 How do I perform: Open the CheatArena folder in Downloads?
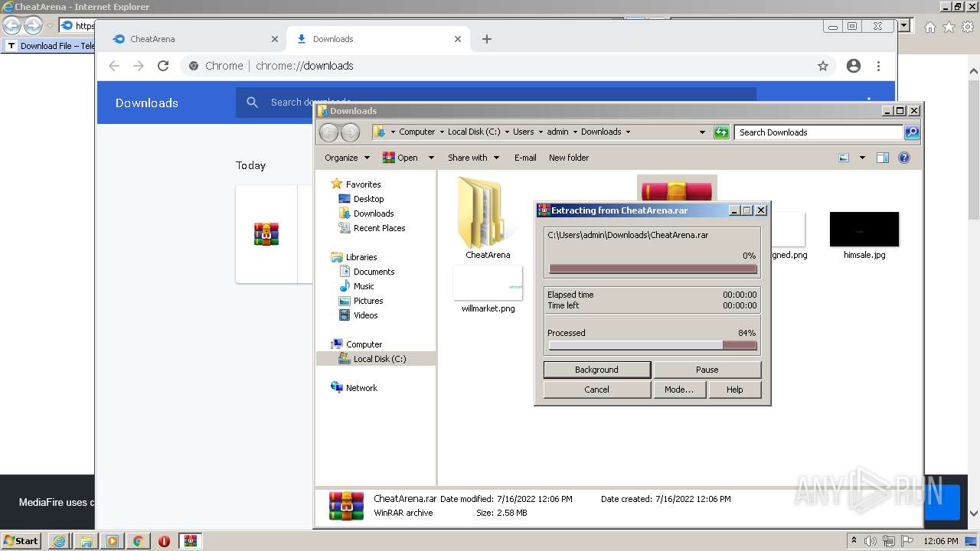coord(488,218)
